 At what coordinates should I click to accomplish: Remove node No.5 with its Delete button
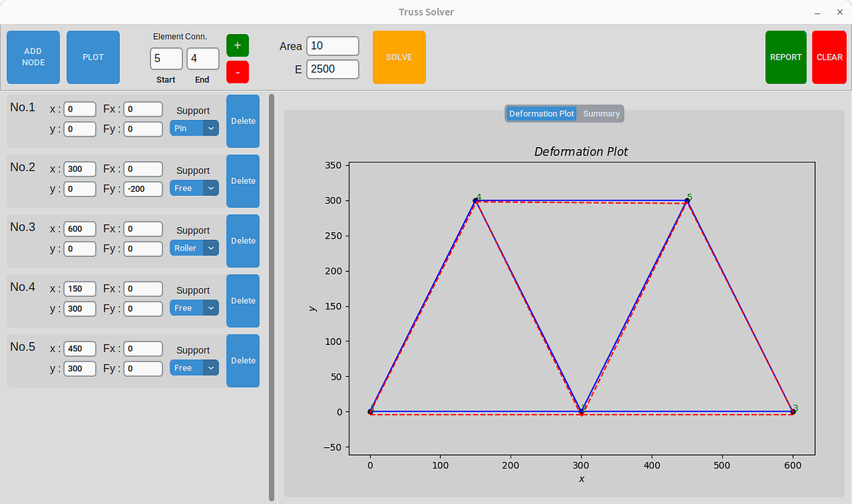click(243, 361)
